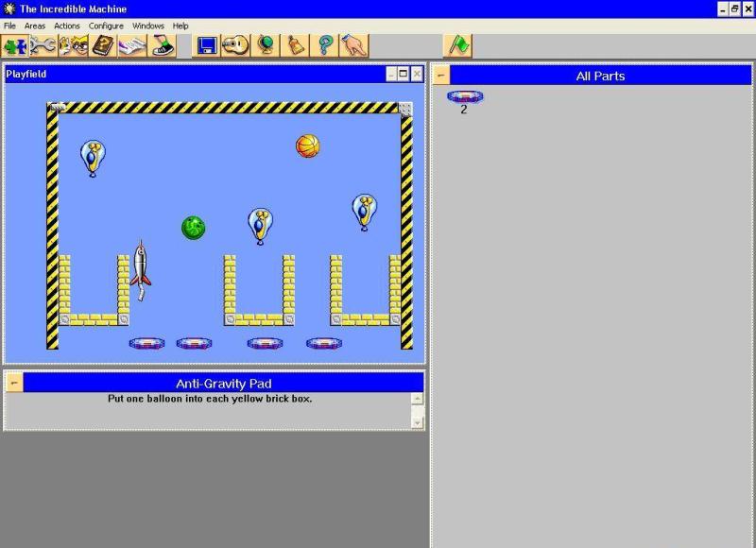The width and height of the screenshot is (756, 548).
Task: Click the pointing hand toolbar icon
Action: click(354, 45)
